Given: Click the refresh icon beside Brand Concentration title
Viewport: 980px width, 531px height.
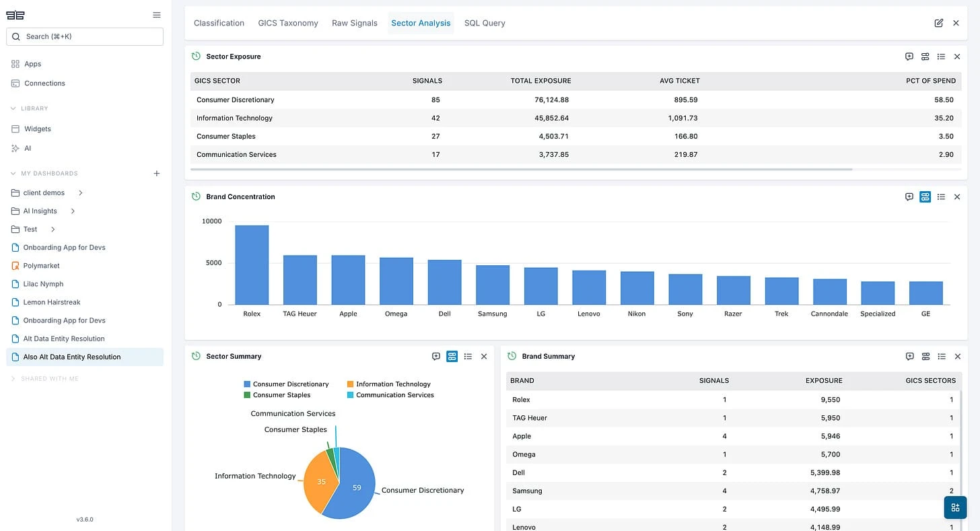Looking at the screenshot, I should point(196,197).
